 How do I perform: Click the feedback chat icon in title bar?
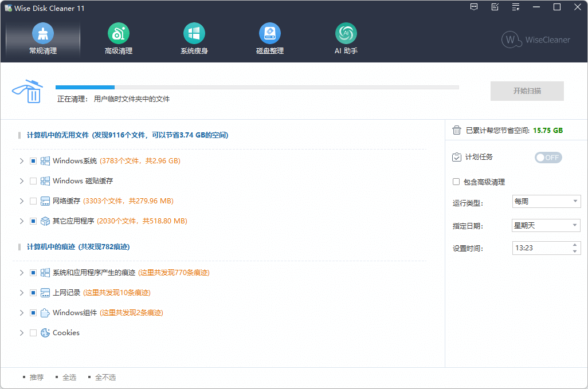coord(474,7)
